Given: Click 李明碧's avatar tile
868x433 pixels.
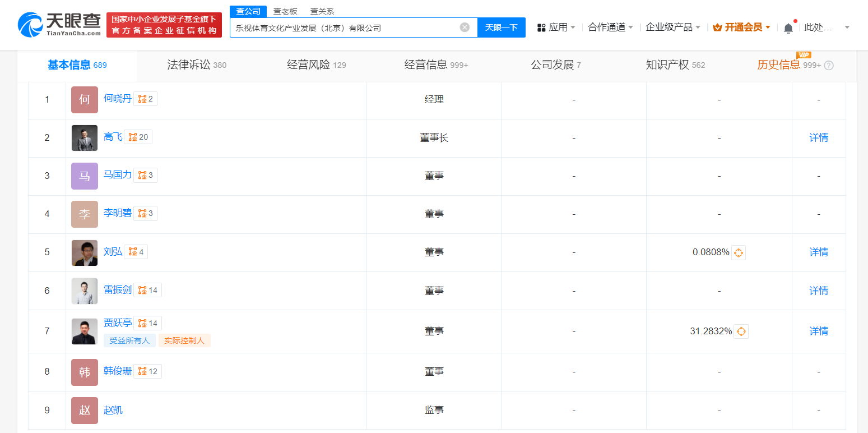Looking at the screenshot, I should [85, 214].
